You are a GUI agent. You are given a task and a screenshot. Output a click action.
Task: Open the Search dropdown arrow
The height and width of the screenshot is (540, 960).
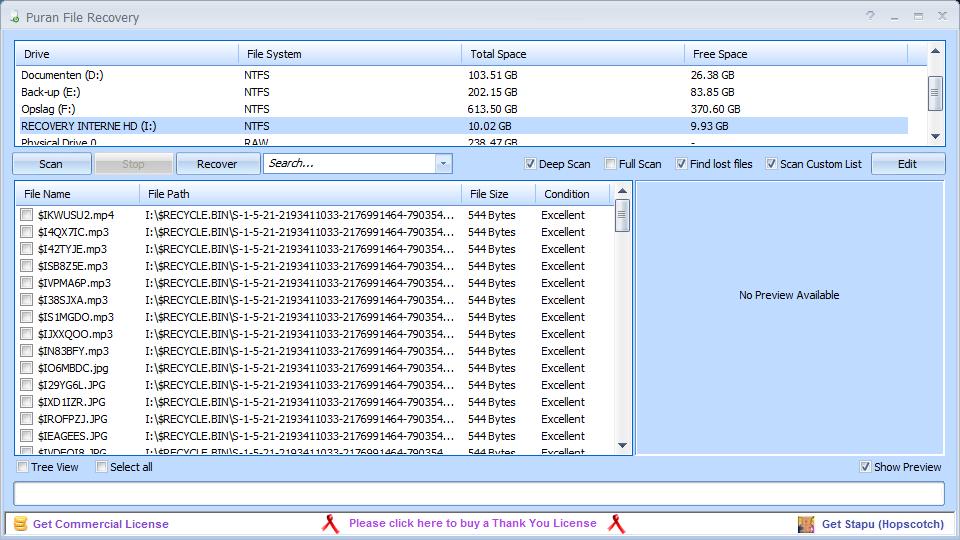click(x=443, y=163)
